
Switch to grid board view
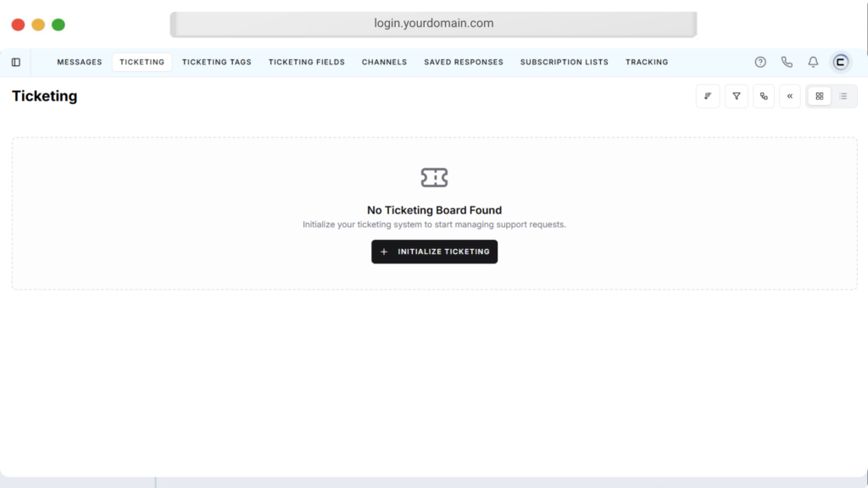(x=819, y=97)
